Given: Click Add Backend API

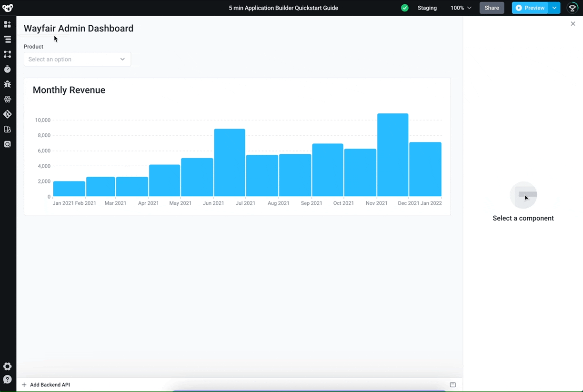Looking at the screenshot, I should tap(46, 385).
